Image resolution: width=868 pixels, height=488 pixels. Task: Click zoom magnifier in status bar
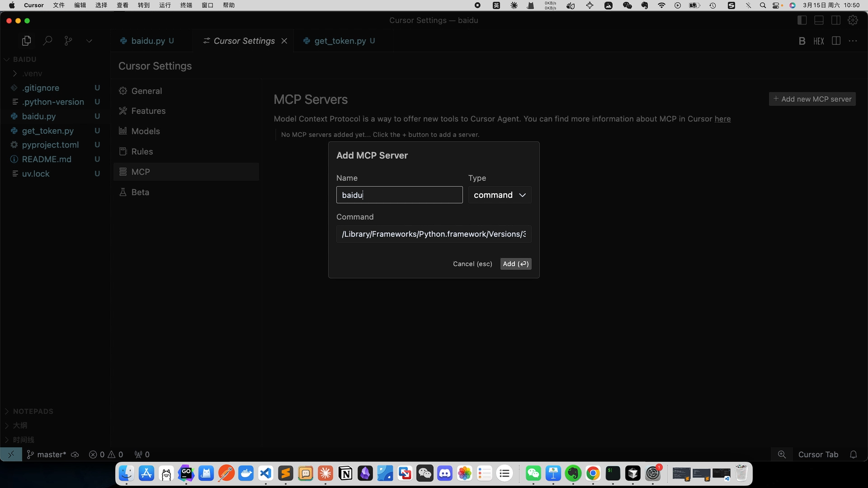782,455
